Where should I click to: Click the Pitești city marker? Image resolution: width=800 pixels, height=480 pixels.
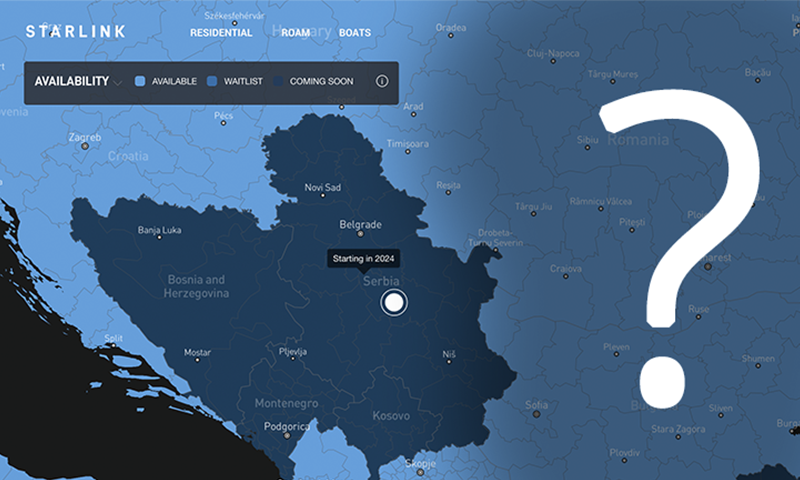[x=632, y=230]
